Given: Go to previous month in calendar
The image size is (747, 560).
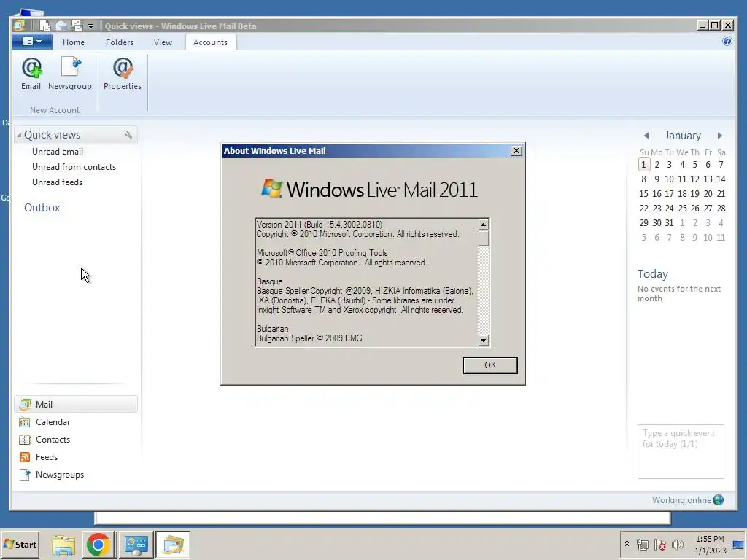Looking at the screenshot, I should [646, 136].
